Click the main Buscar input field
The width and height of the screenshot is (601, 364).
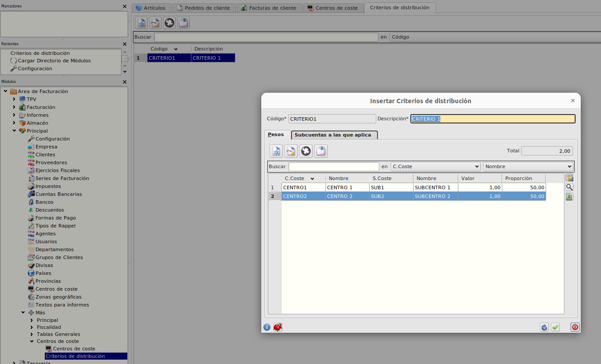pos(266,37)
